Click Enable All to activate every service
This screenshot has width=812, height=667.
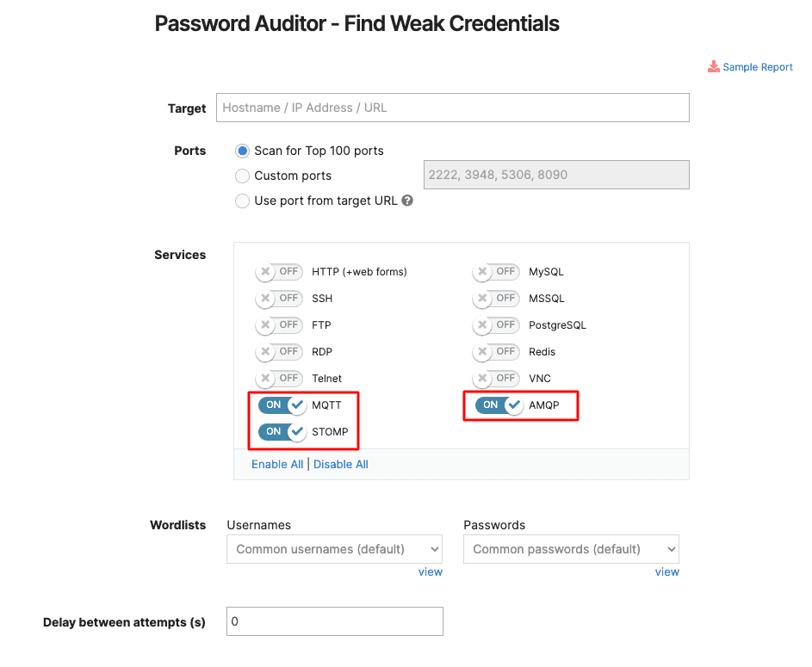[x=276, y=463]
